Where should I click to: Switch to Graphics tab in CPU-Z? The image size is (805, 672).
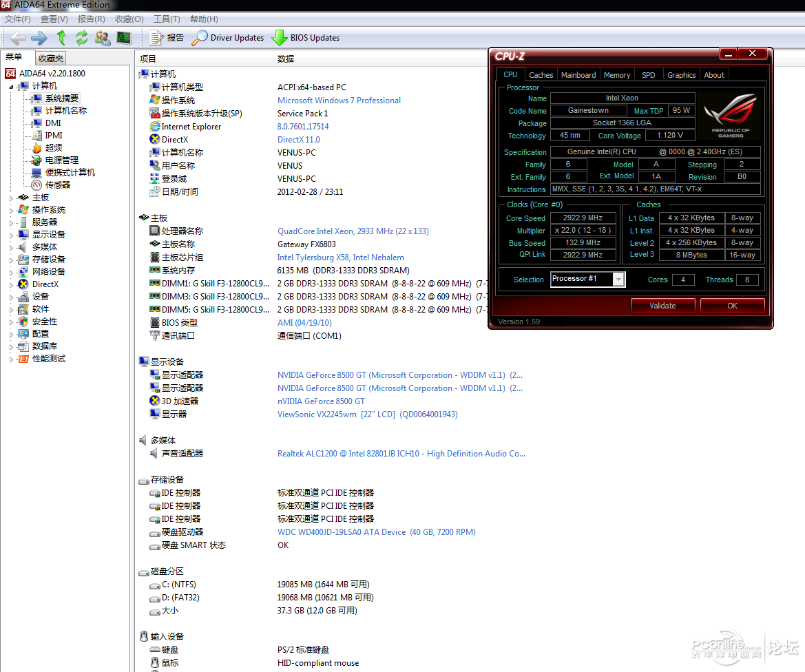tap(681, 75)
